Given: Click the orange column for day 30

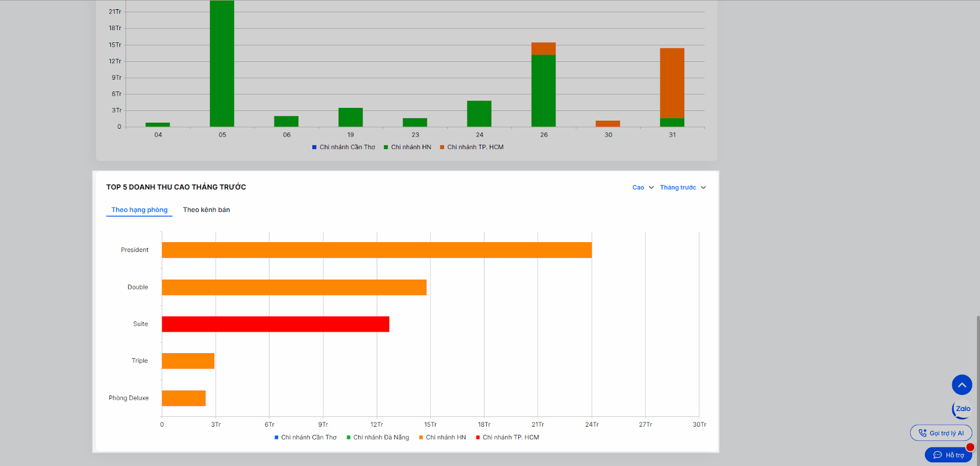Looking at the screenshot, I should click(608, 124).
